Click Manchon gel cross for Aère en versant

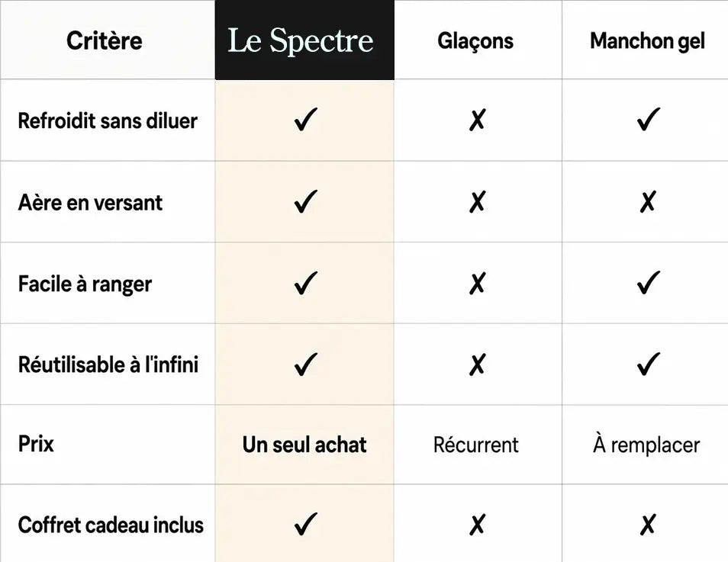tap(648, 201)
